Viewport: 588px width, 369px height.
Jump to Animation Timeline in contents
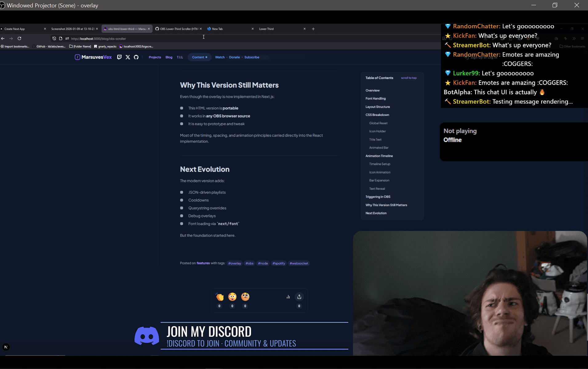pos(379,156)
